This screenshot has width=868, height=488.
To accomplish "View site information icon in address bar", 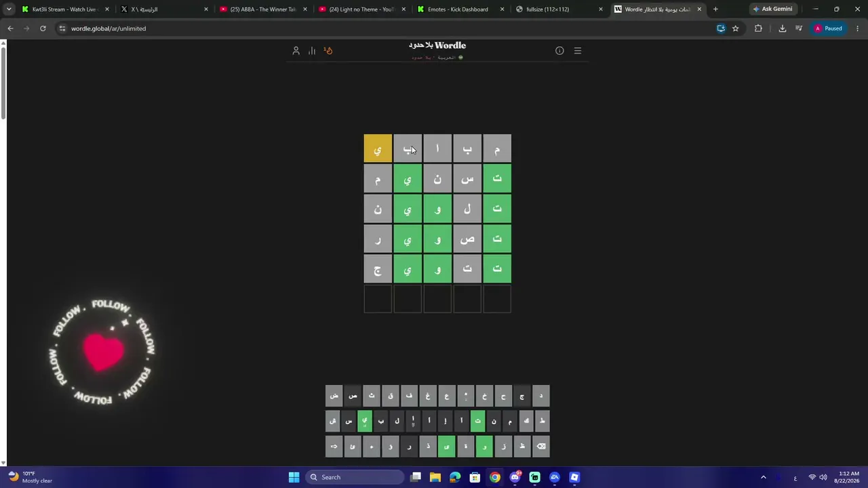I will (x=62, y=28).
